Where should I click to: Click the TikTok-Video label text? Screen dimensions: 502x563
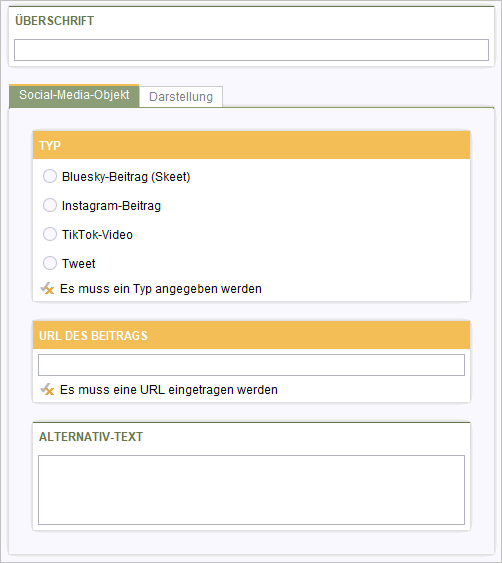click(x=97, y=234)
